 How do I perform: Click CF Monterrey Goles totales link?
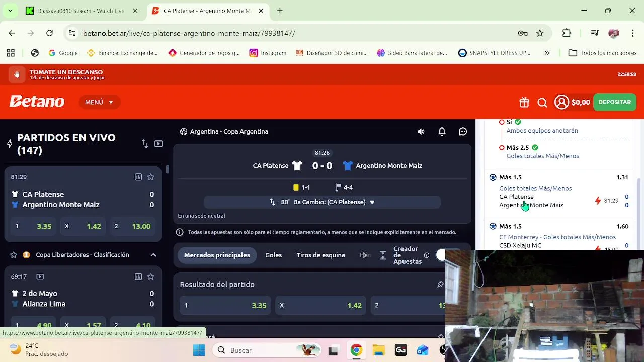(557, 237)
